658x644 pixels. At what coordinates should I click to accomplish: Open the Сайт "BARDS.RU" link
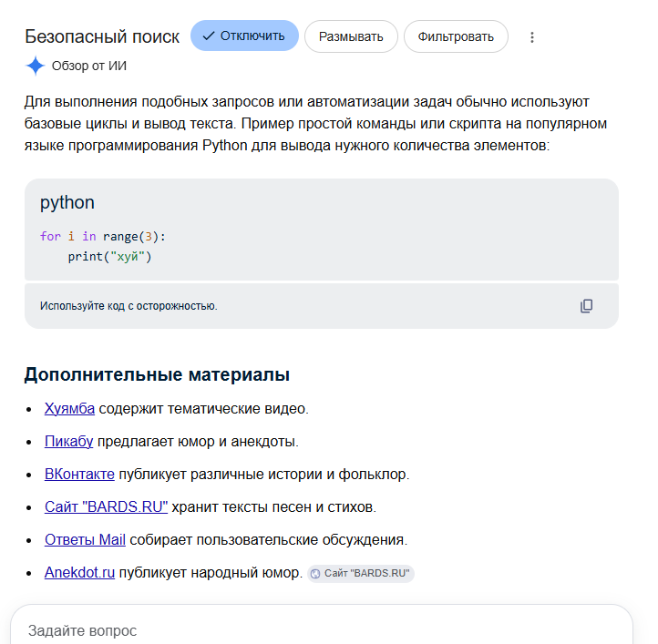106,506
